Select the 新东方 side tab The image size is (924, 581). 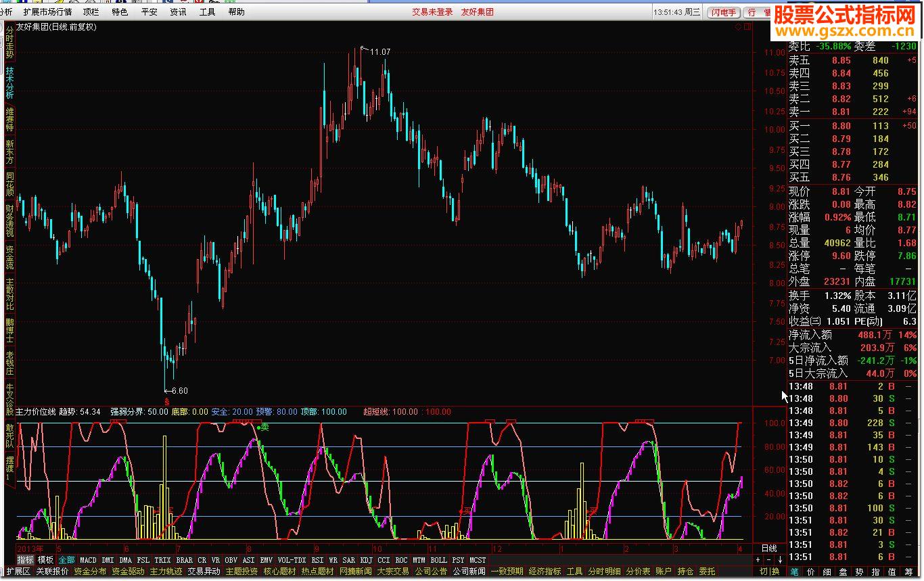[9, 152]
